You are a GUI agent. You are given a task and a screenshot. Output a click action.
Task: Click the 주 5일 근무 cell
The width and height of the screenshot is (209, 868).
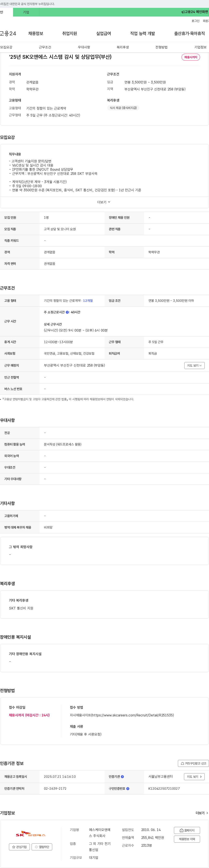point(156,342)
